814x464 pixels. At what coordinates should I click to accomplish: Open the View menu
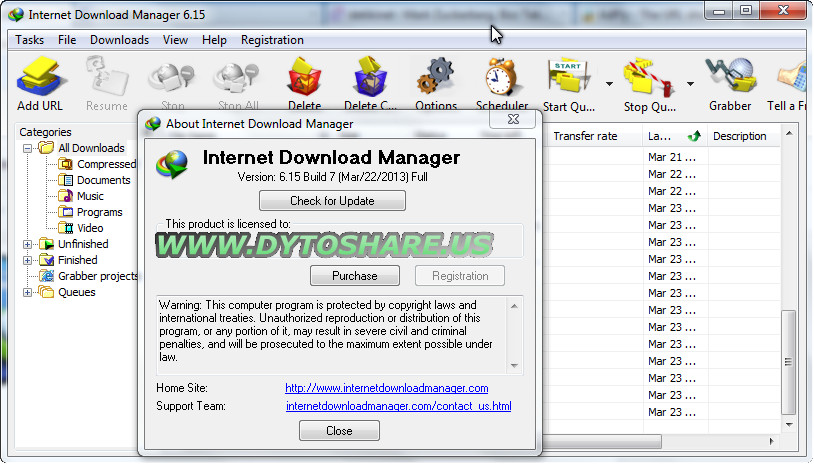[175, 40]
